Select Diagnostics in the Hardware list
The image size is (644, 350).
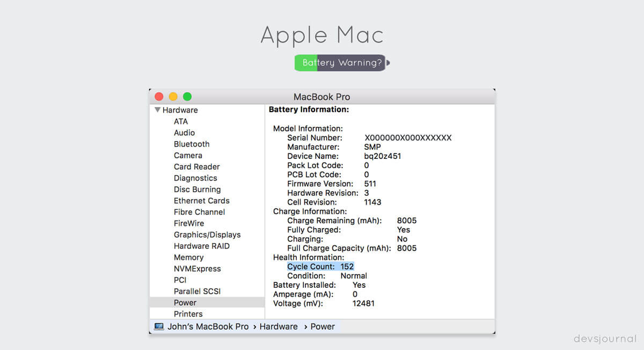195,178
